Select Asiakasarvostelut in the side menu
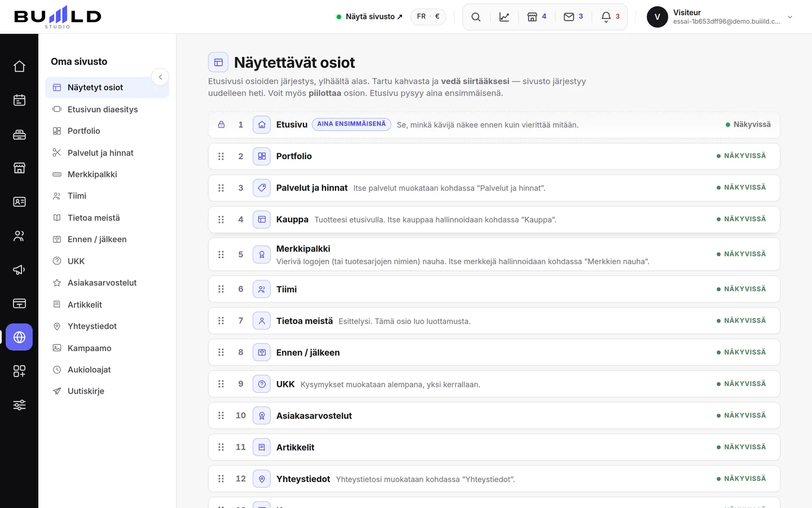 tap(107, 283)
